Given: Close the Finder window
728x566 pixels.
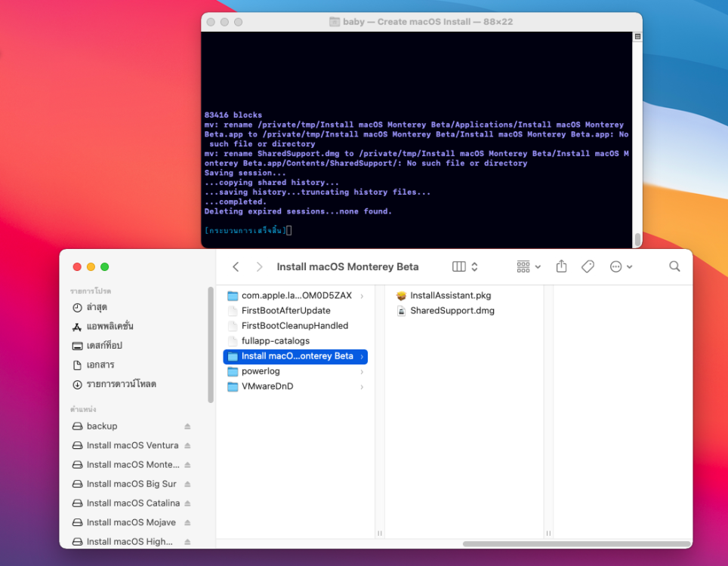Looking at the screenshot, I should [x=77, y=266].
